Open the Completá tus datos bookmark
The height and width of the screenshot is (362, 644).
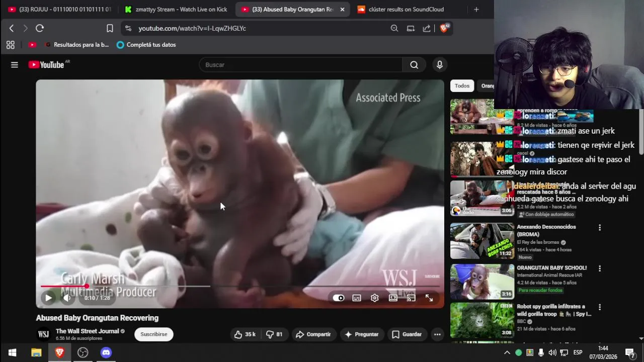click(x=146, y=45)
